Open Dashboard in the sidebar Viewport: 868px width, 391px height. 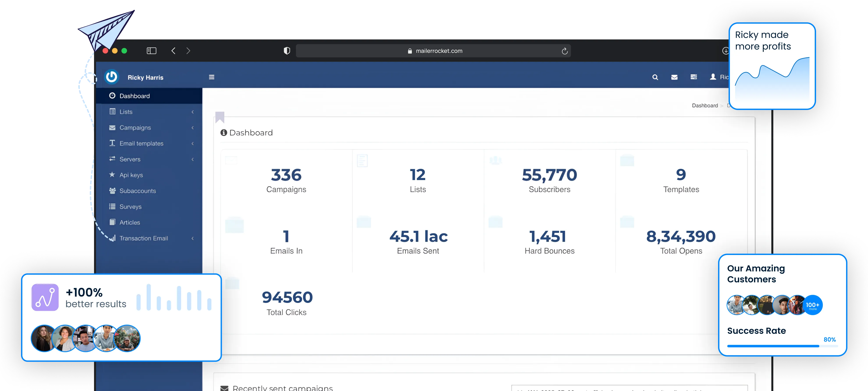coord(149,96)
